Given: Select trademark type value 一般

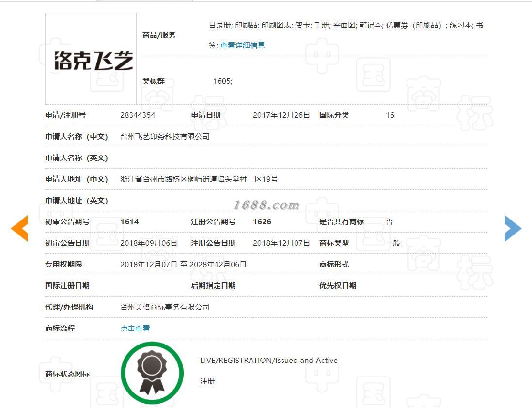Looking at the screenshot, I should (x=393, y=243).
